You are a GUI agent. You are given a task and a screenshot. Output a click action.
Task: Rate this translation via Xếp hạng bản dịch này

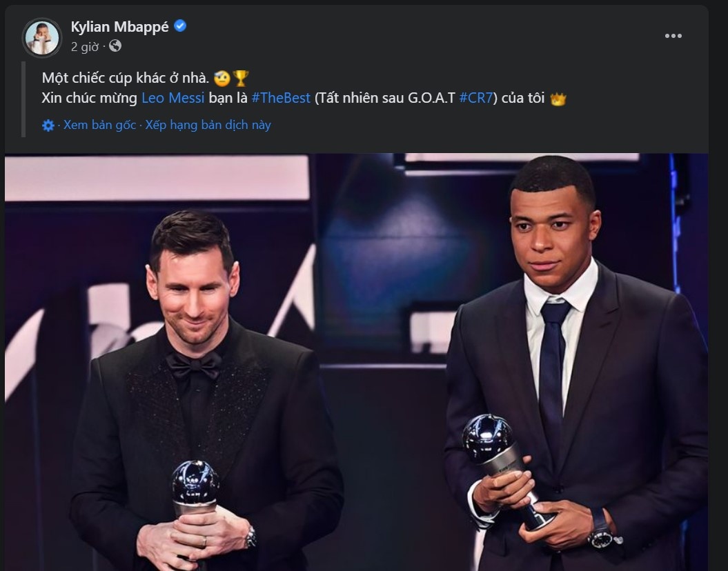207,125
